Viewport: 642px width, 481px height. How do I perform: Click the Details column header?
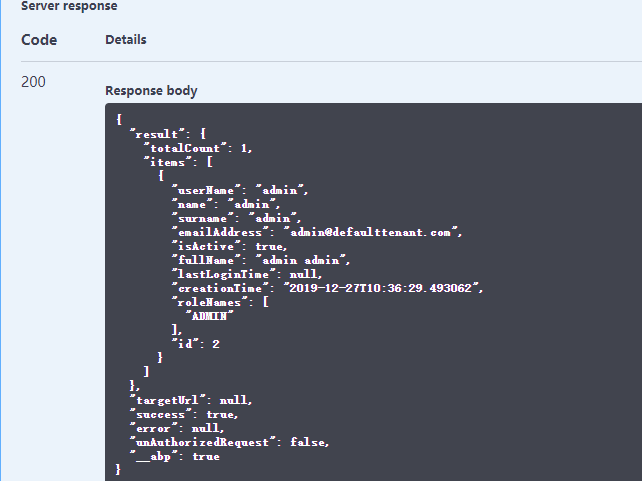click(x=126, y=40)
